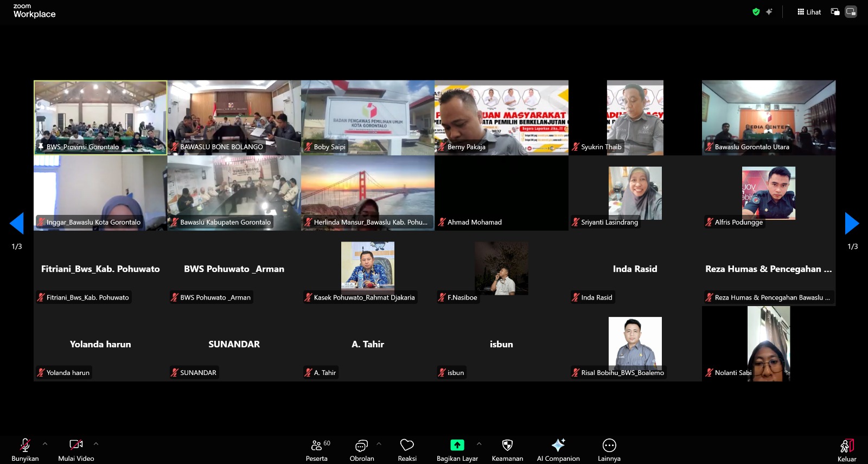
Task: Expand chat options arrow beside Obrolan
Action: 379,444
